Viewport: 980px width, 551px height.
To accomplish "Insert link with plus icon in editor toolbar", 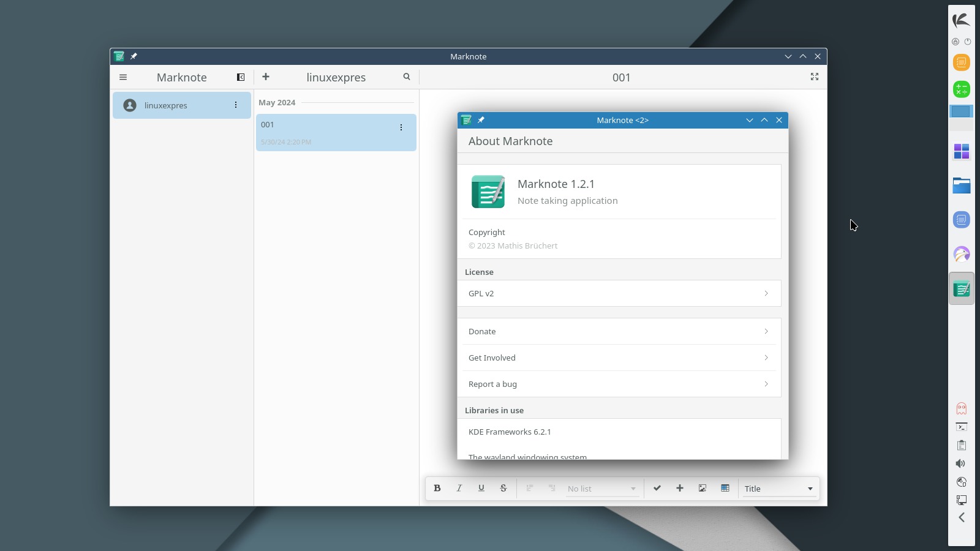I will click(x=680, y=488).
